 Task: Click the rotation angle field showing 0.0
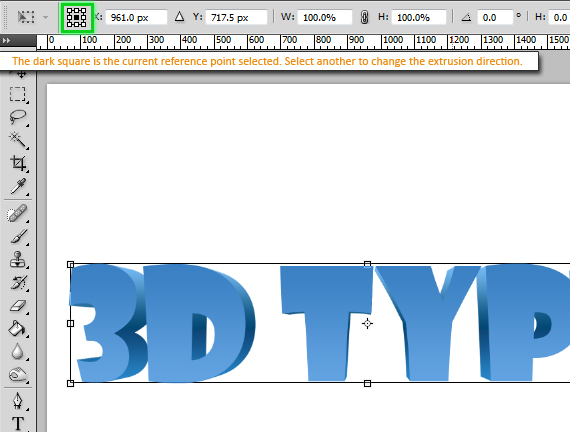pyautogui.click(x=495, y=17)
